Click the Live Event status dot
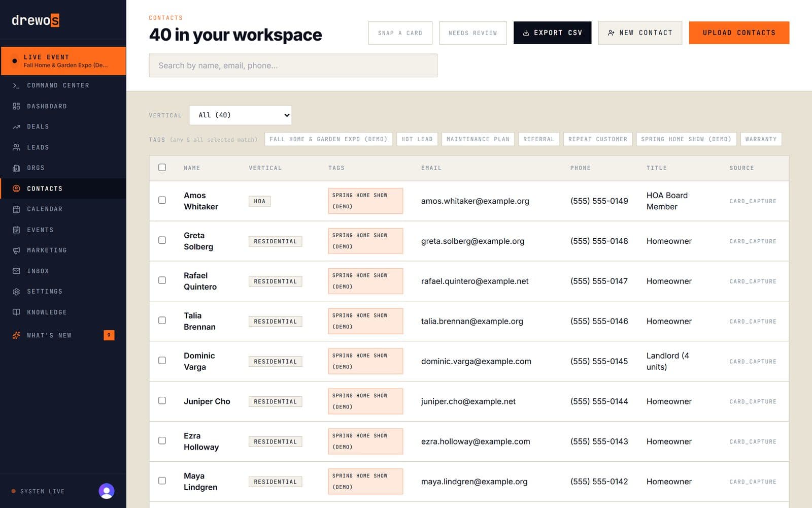 [14, 61]
